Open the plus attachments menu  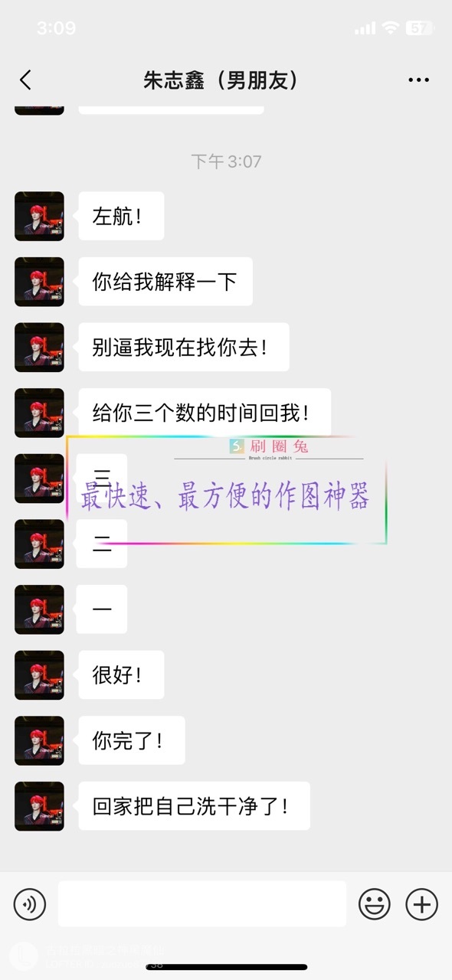click(421, 904)
